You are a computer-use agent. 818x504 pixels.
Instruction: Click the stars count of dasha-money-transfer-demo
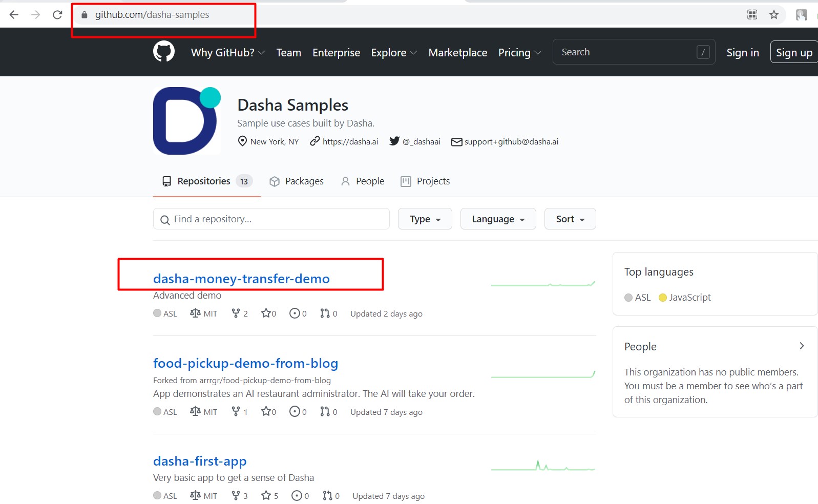point(269,313)
